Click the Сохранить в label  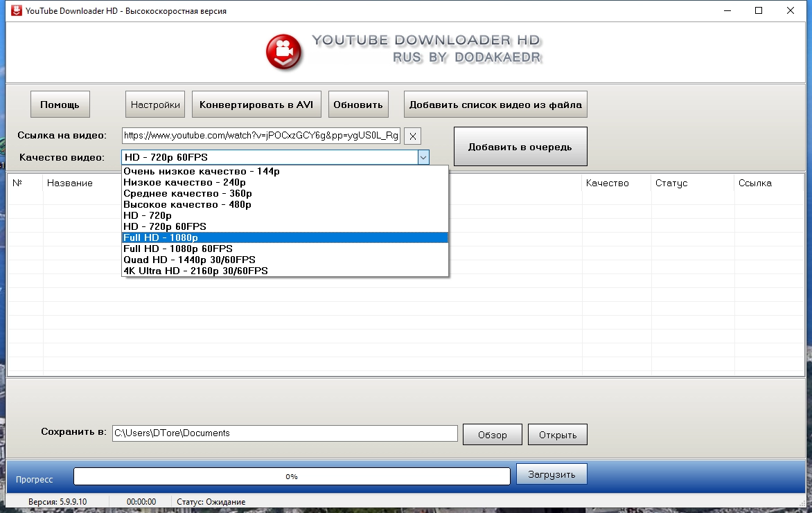click(73, 432)
